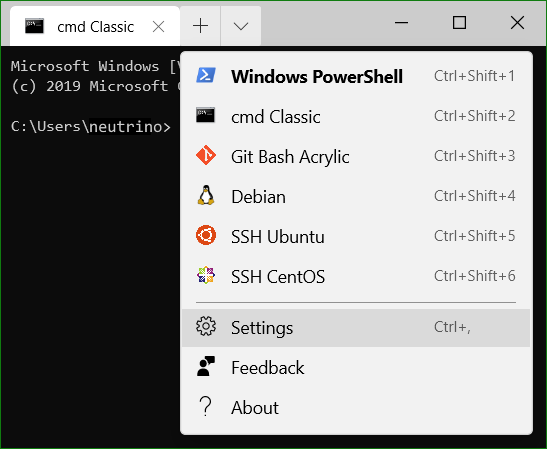Minimize the terminal window
This screenshot has height=449, width=547.
(x=402, y=23)
